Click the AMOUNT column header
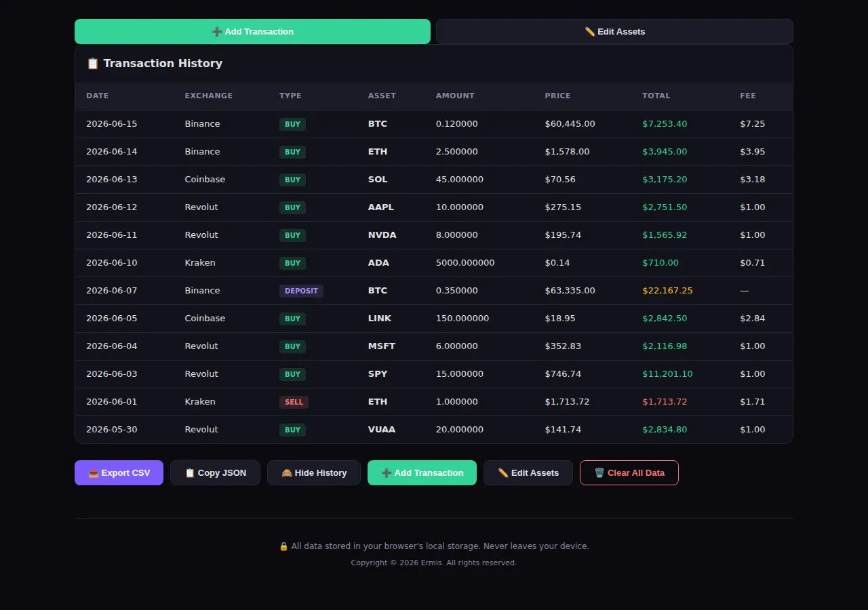868x610 pixels. pyautogui.click(x=455, y=96)
